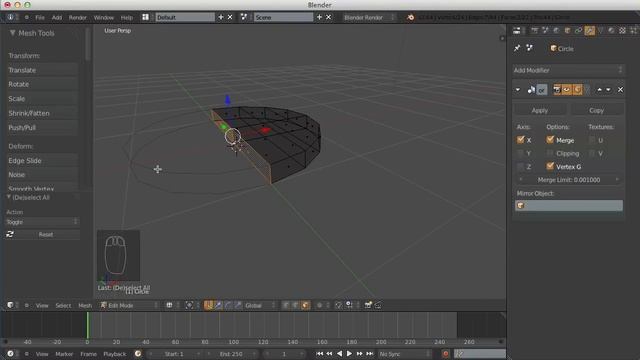Open the Render properties tab icon
The image size is (640, 360).
pyautogui.click(x=534, y=31)
